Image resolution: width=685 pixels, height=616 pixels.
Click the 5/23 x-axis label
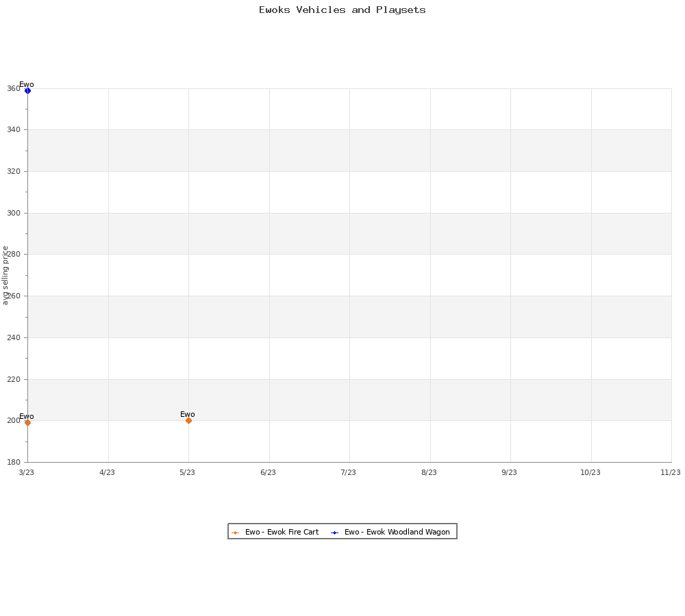pos(188,472)
